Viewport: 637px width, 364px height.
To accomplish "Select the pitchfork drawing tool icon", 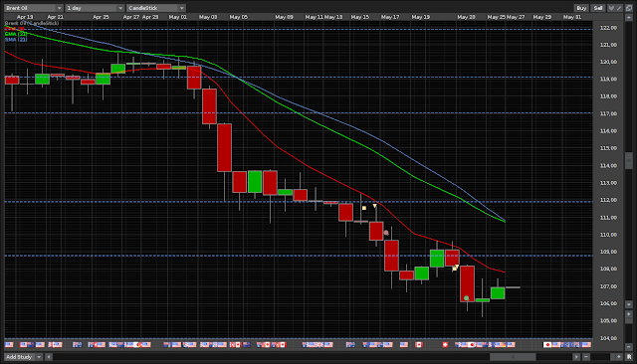I will pos(611,8).
